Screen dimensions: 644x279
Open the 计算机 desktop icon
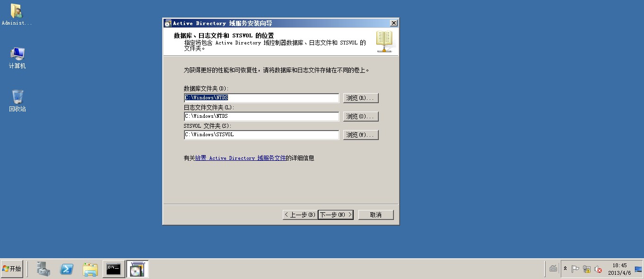[x=17, y=58]
